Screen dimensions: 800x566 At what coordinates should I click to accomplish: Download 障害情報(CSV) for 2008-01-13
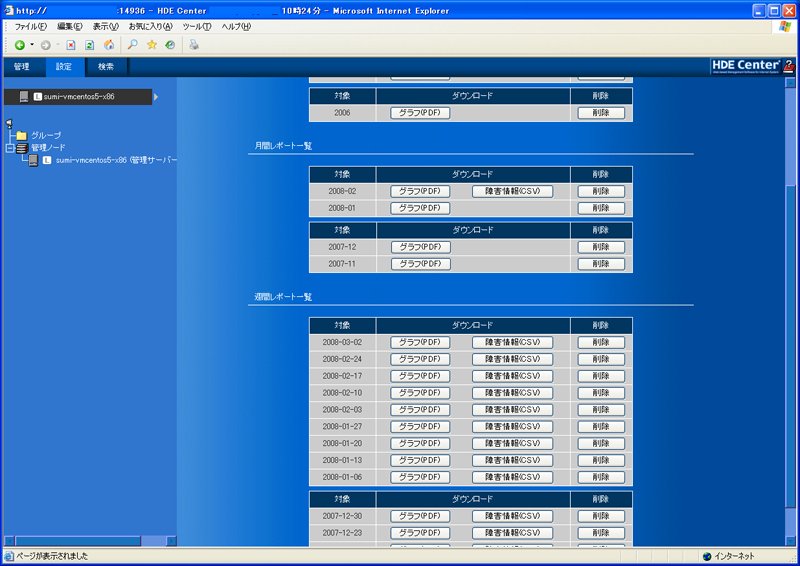point(512,460)
